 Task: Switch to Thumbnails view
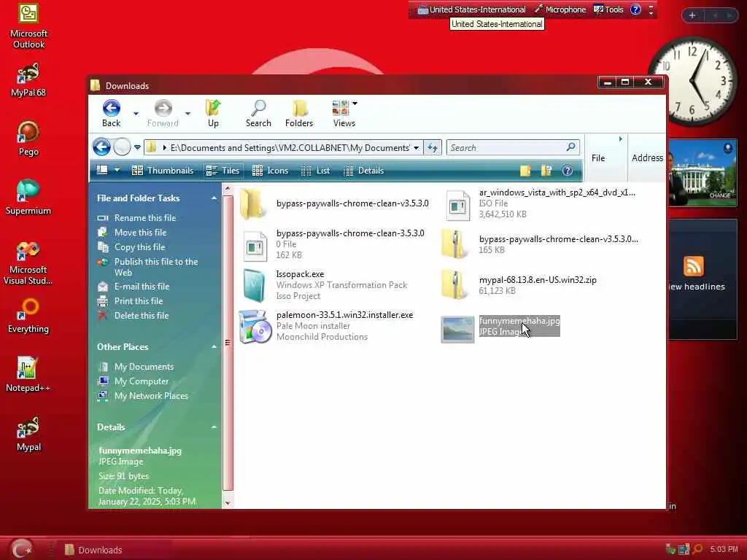[x=163, y=171]
